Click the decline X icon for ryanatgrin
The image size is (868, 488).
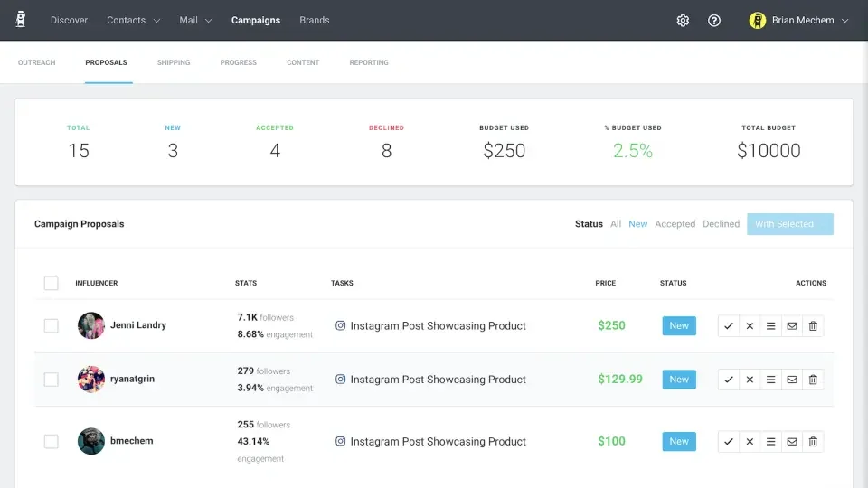pos(750,380)
